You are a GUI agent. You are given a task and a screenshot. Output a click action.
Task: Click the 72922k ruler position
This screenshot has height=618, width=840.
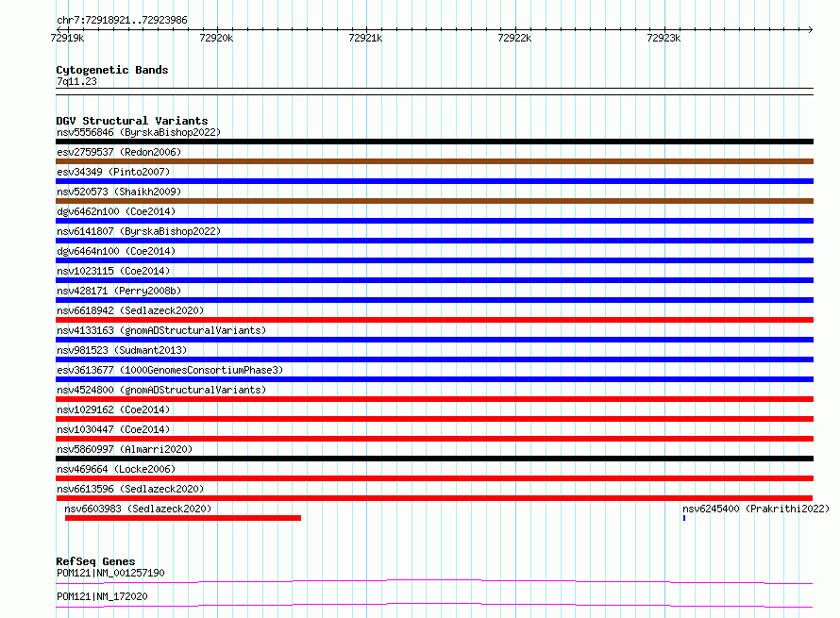(x=514, y=38)
